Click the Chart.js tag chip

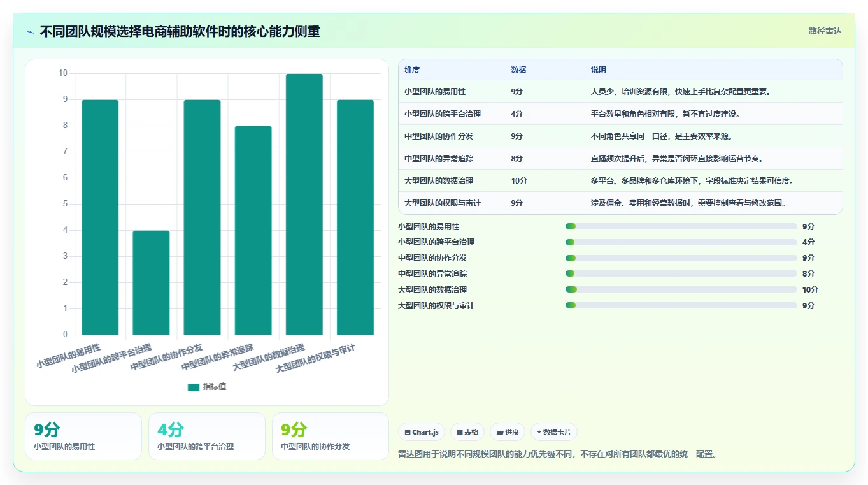click(422, 432)
